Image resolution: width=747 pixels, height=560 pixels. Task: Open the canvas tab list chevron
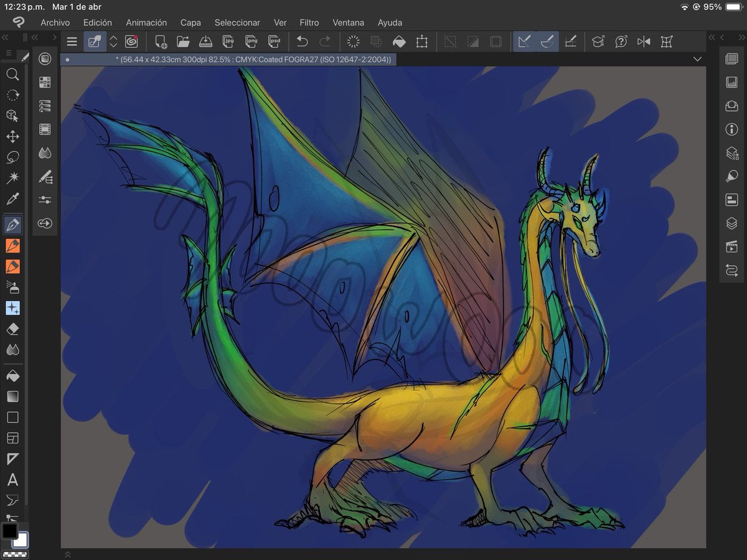(x=697, y=59)
